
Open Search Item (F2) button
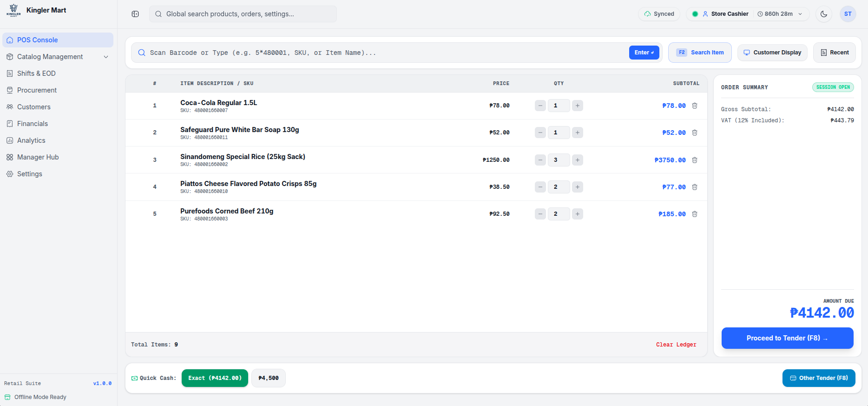point(700,53)
